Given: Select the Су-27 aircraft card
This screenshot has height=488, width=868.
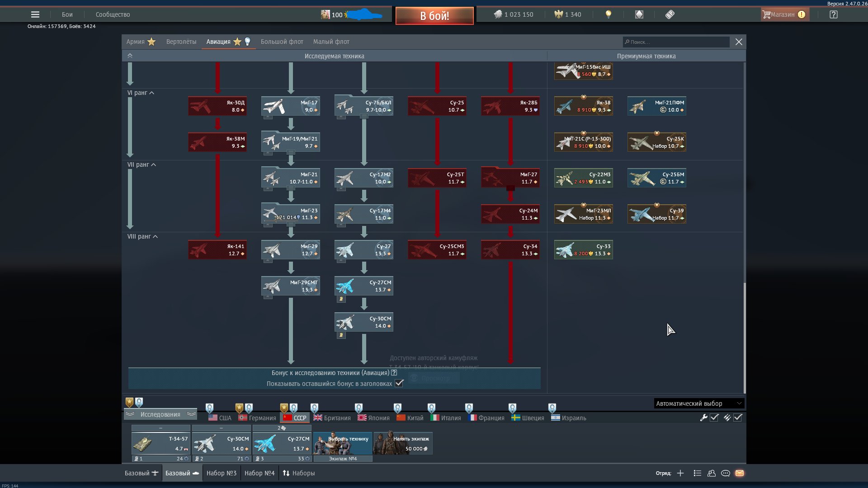Looking at the screenshot, I should 364,250.
